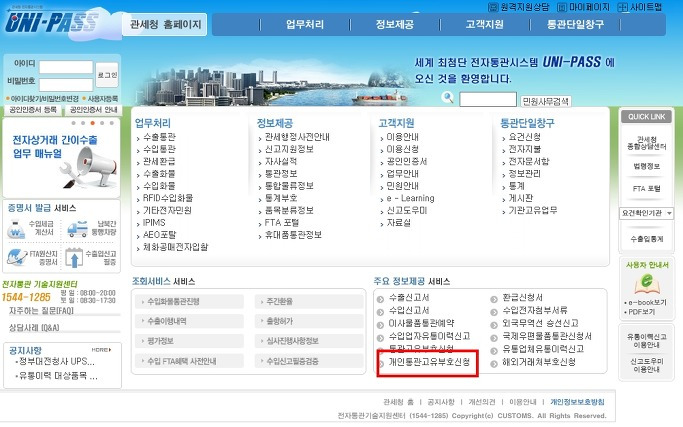Open 휴대품통관정보 link

(293, 235)
